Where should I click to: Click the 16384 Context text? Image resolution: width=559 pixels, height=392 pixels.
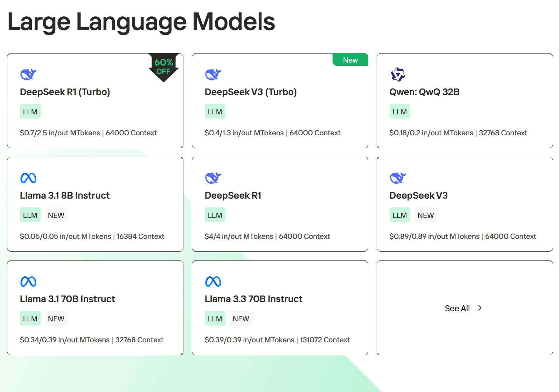point(140,236)
